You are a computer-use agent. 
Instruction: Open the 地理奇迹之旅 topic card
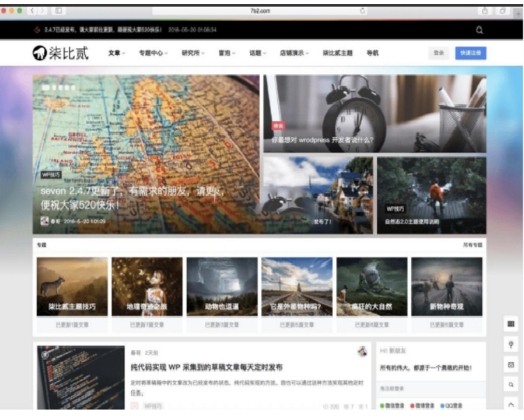[147, 295]
